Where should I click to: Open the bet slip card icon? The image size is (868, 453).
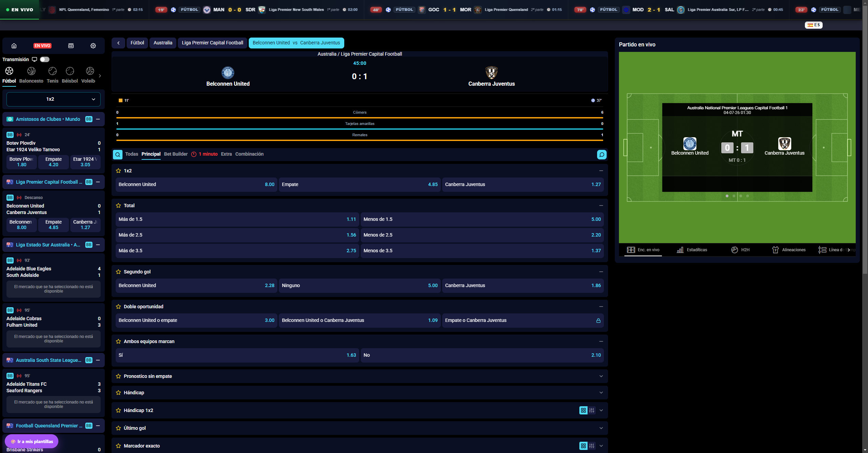[71, 46]
